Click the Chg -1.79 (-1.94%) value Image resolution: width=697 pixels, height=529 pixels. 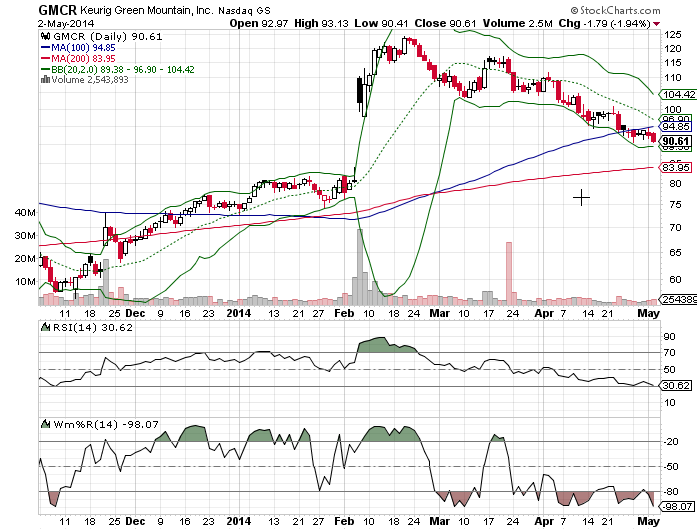coord(605,23)
